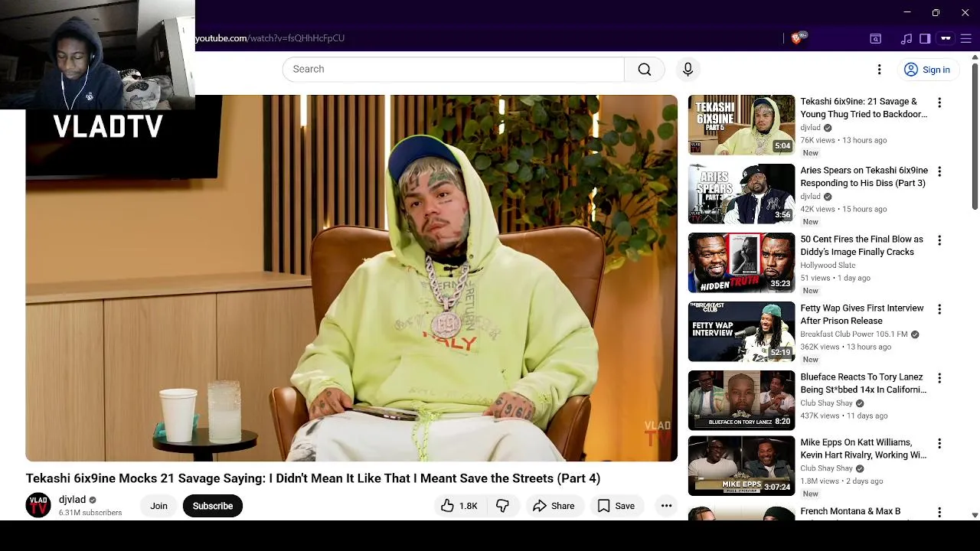Open Breakfast Club Power 105.1 FM channel
Screen dimensions: 980x551
coord(854,334)
